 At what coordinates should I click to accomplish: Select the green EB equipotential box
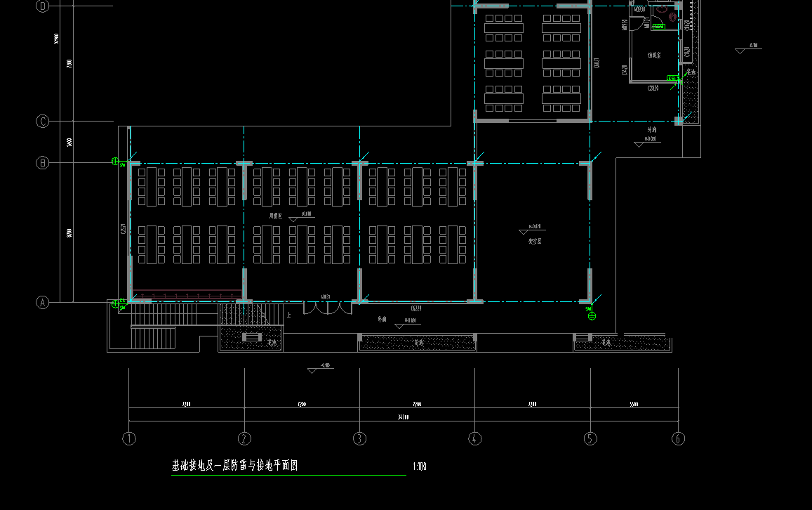point(671,79)
